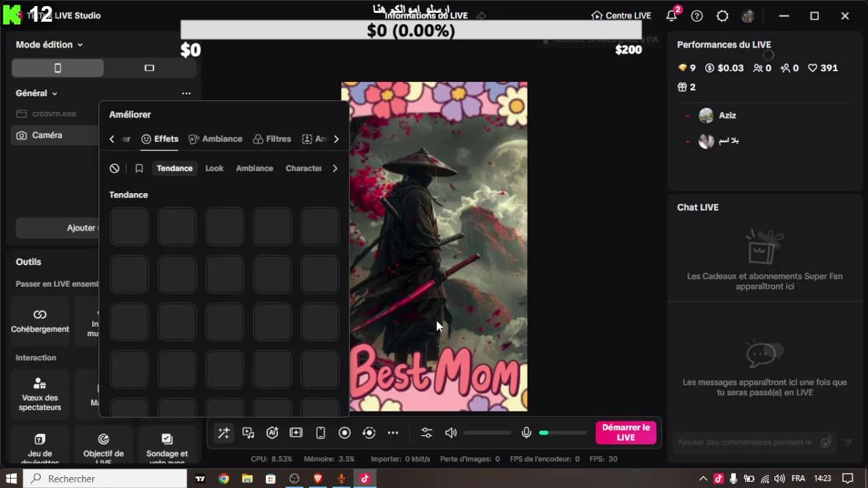The width and height of the screenshot is (868, 488).
Task: Click the phone screen icon in bottom toolbar
Action: pos(321,433)
